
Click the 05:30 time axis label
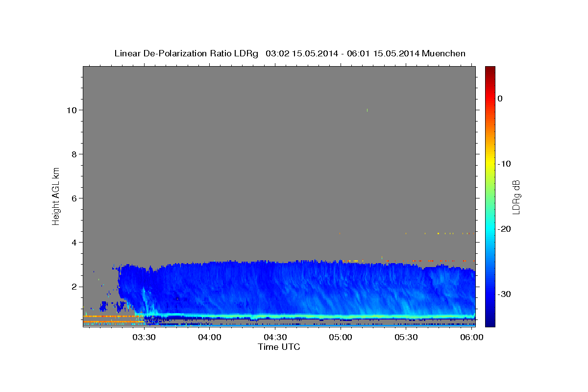[x=406, y=337]
